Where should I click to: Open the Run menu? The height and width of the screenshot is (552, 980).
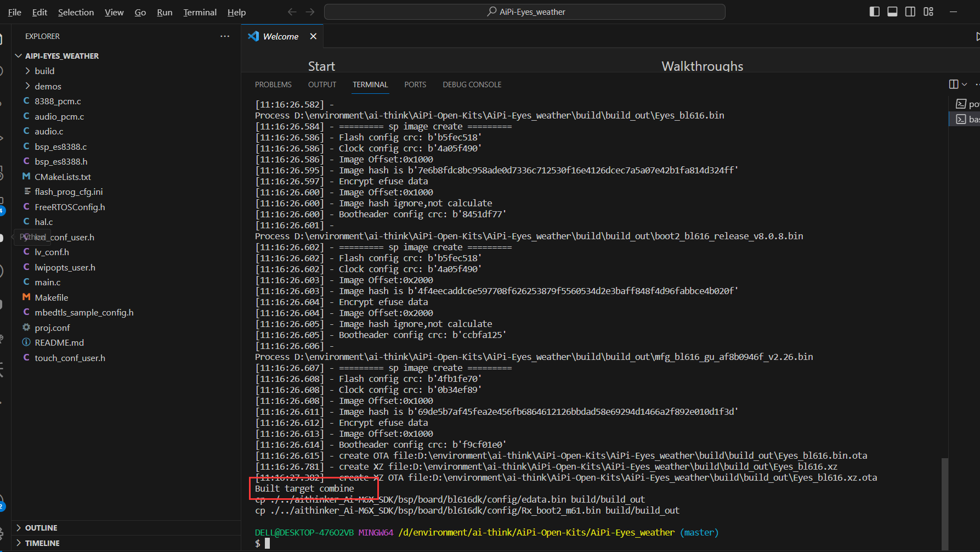165,12
